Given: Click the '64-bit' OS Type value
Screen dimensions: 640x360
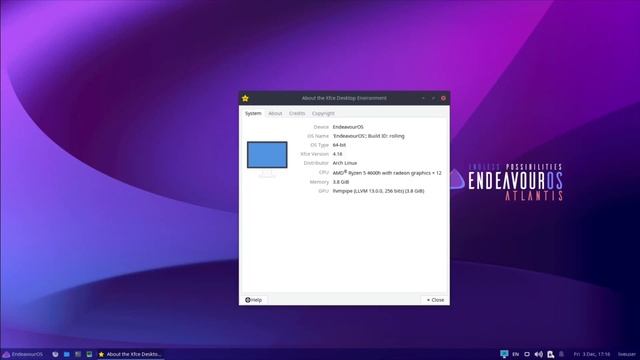Looking at the screenshot, I should (x=339, y=145).
